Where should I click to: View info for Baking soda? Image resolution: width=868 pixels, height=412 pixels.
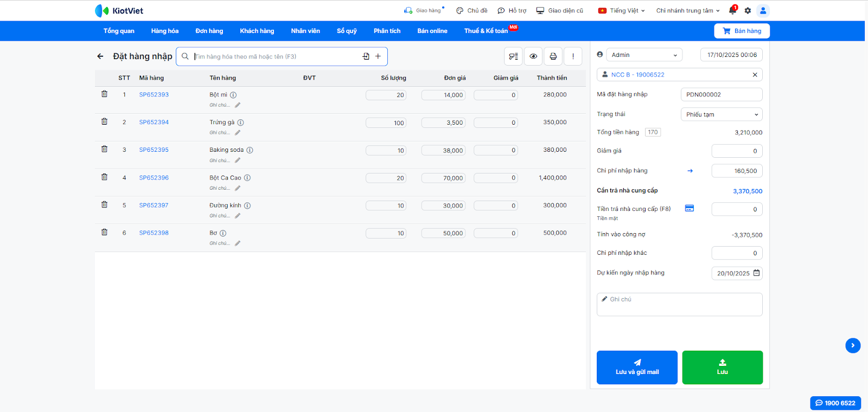(x=250, y=150)
